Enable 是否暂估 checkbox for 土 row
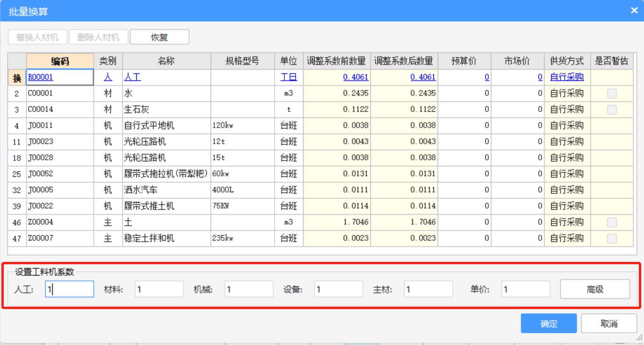The image size is (644, 345). [x=611, y=223]
